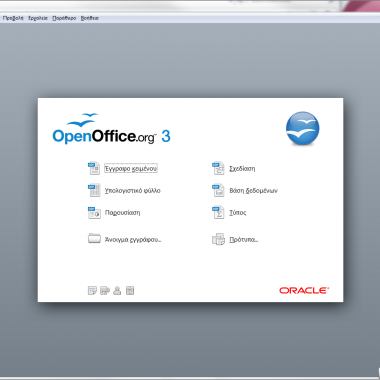Create a new database (Βάση δεδομένων)

(x=245, y=190)
